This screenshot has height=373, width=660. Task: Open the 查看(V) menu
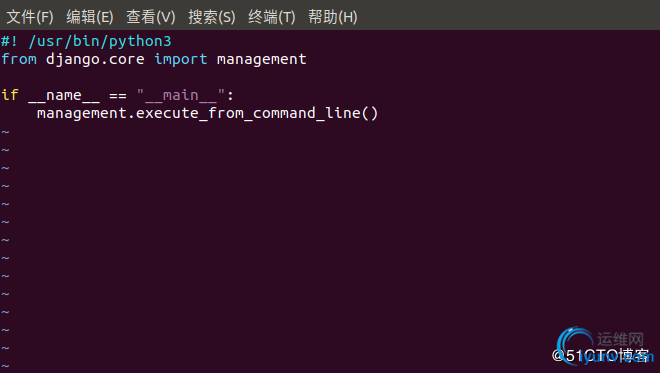(x=151, y=17)
